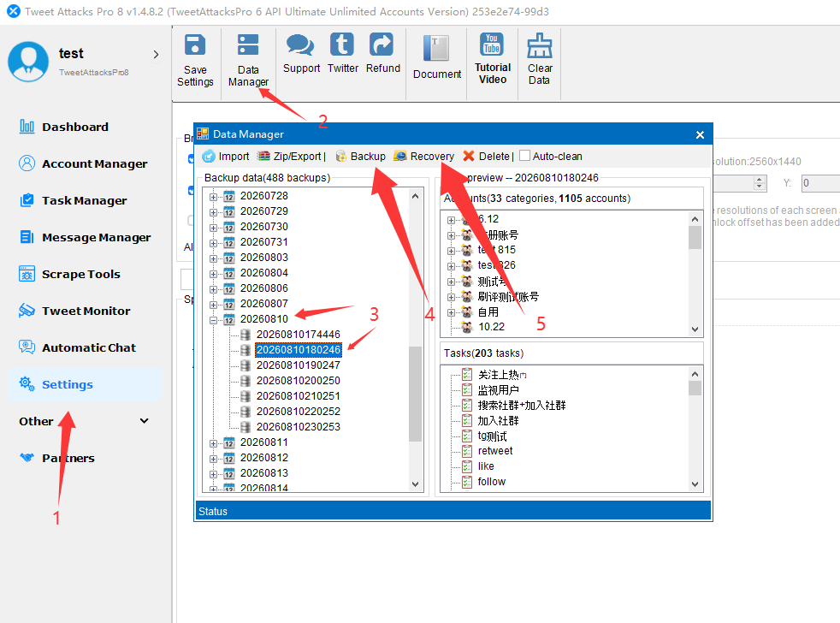This screenshot has width=840, height=623.
Task: Expand the 刷评测试账号 account category
Action: pyautogui.click(x=451, y=297)
